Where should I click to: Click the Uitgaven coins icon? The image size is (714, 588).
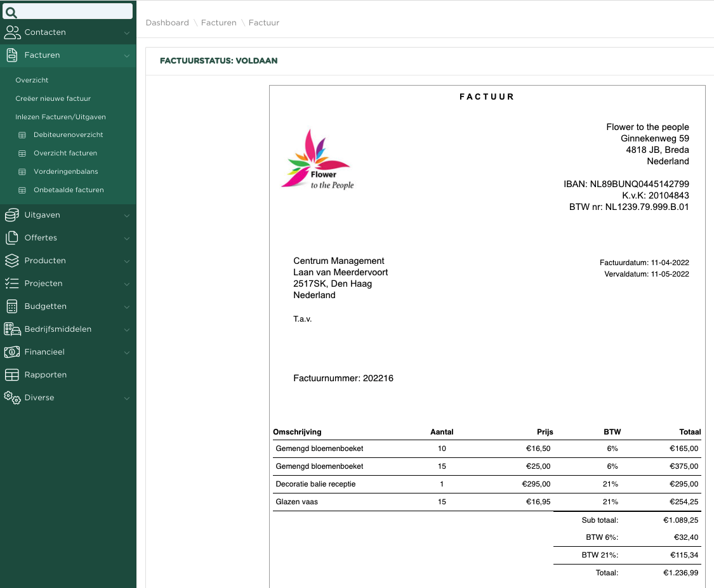11,215
